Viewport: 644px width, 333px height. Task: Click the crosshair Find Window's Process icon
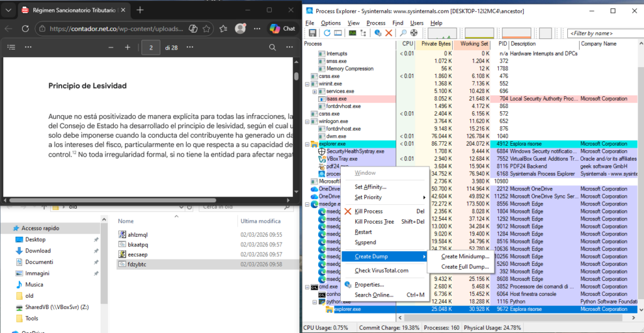click(x=413, y=33)
